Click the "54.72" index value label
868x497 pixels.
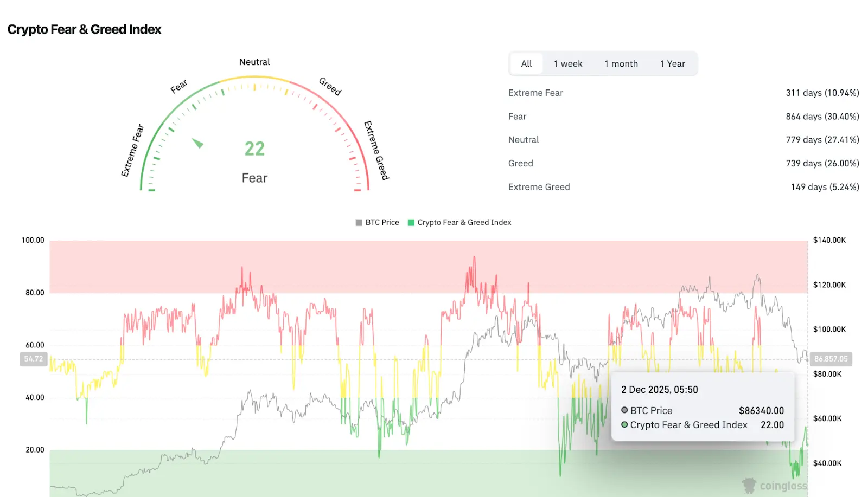pos(33,358)
